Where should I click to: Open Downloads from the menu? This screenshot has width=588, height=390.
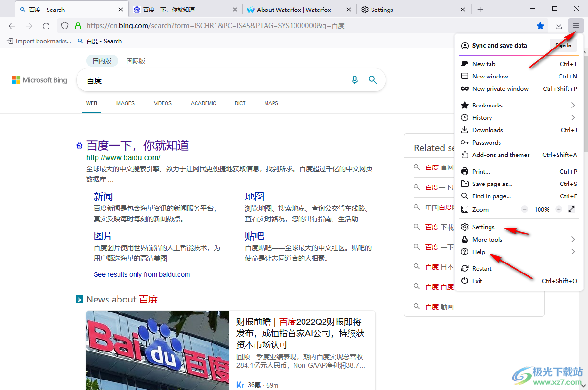tap(519, 130)
